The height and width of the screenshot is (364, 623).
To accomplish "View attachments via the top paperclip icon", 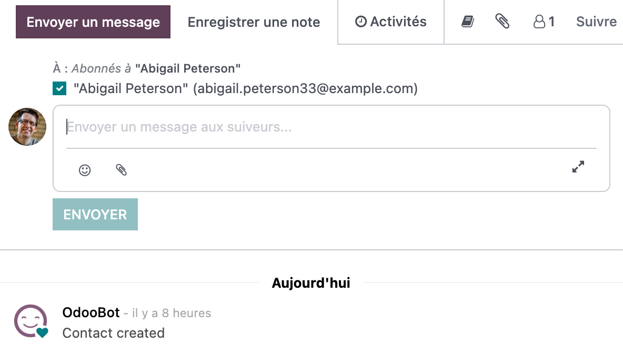I will coord(503,22).
